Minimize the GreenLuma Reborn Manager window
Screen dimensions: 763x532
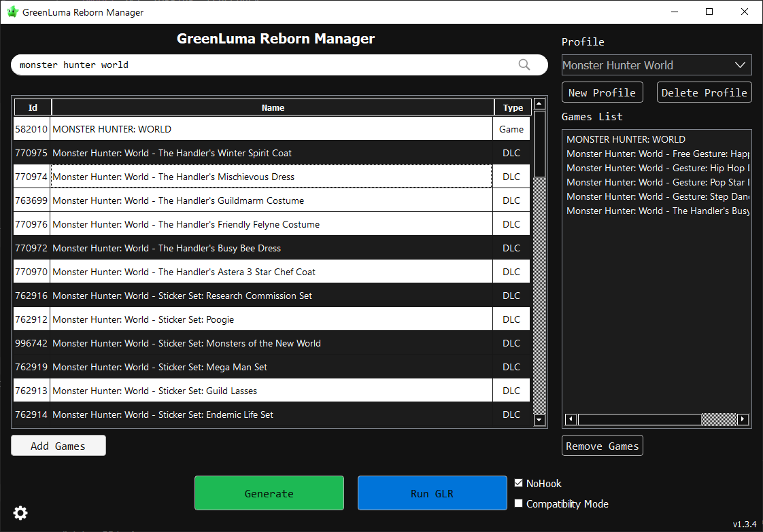(675, 12)
